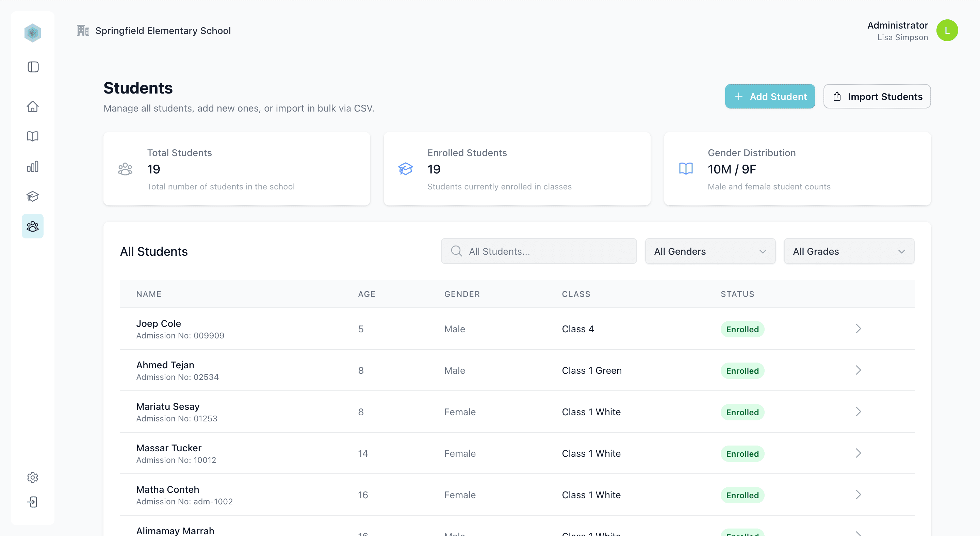Click the 10M / 9F gender count
The width and height of the screenshot is (980, 536).
click(732, 169)
